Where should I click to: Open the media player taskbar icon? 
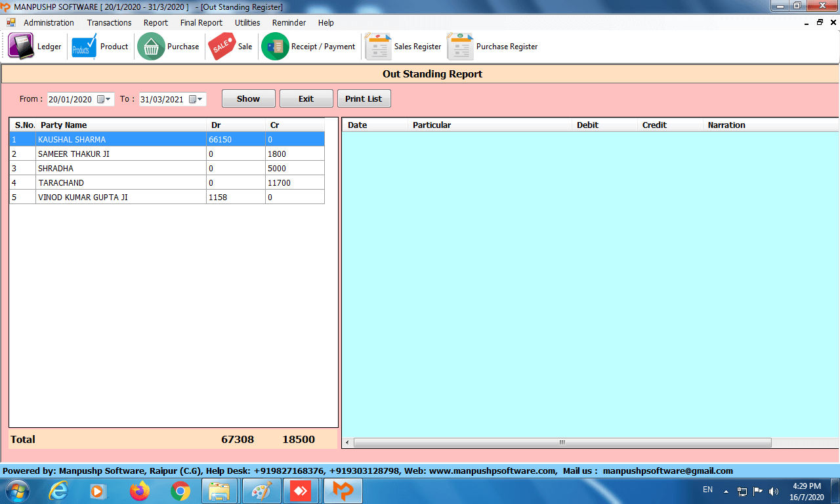tap(98, 491)
